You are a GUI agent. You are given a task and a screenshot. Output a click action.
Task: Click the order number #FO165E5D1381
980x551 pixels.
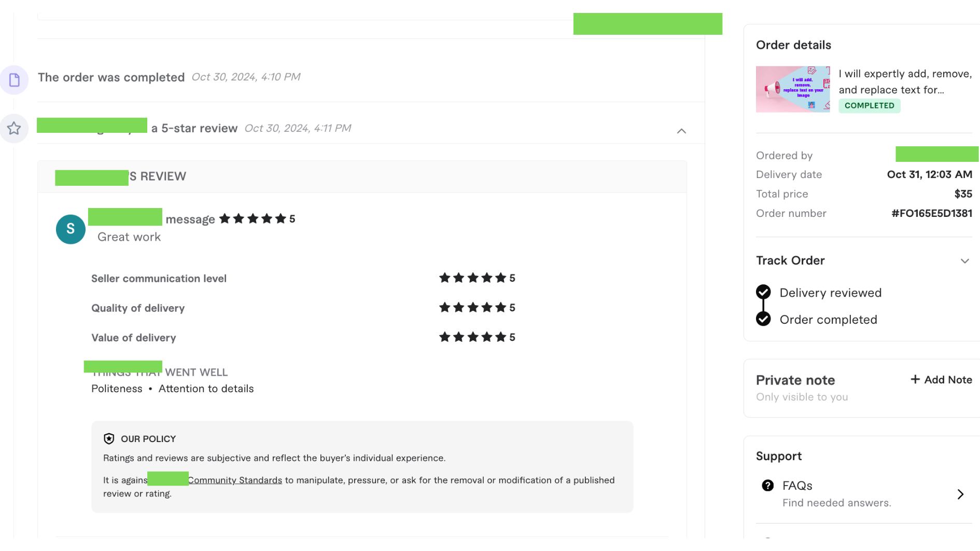pos(931,213)
